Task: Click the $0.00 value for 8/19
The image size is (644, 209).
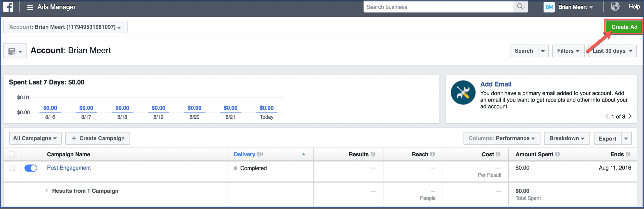Action: point(158,108)
